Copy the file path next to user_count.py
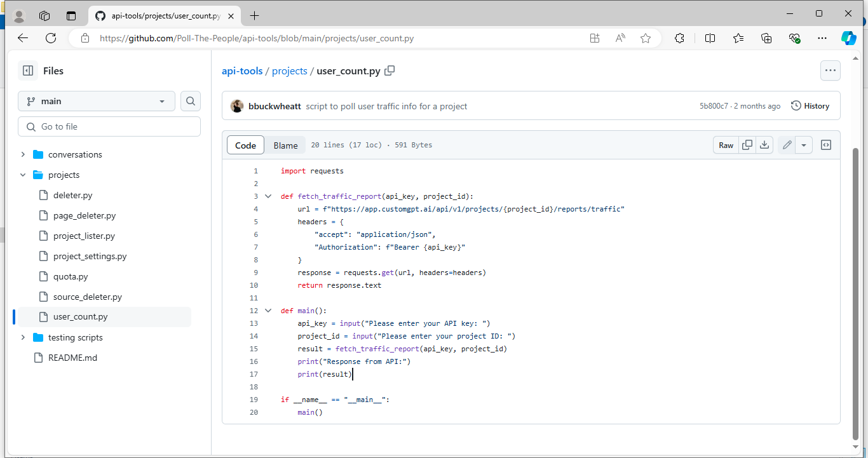The width and height of the screenshot is (868, 458). 390,71
